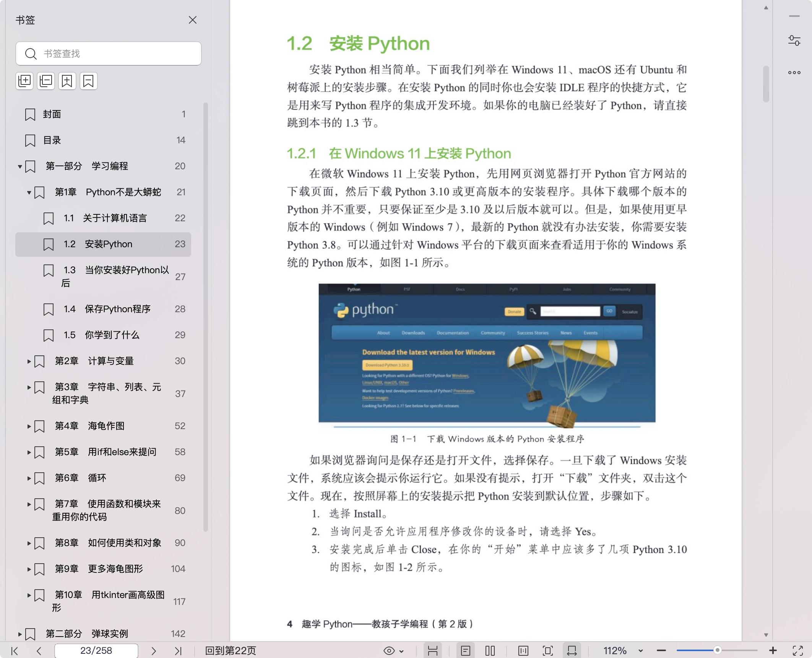Image resolution: width=812 pixels, height=658 pixels.
Task: Expand 第9章 更多海龟图形
Action: coord(29,569)
